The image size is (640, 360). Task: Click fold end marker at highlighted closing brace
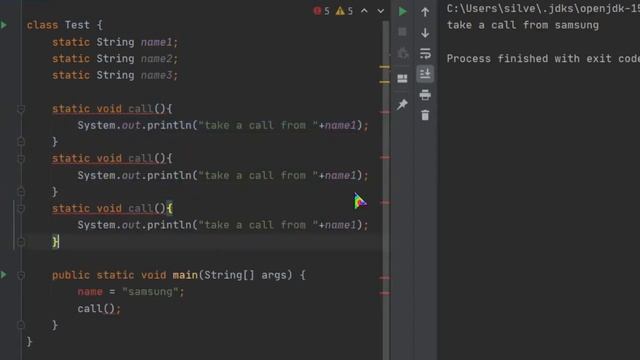[x=21, y=242]
